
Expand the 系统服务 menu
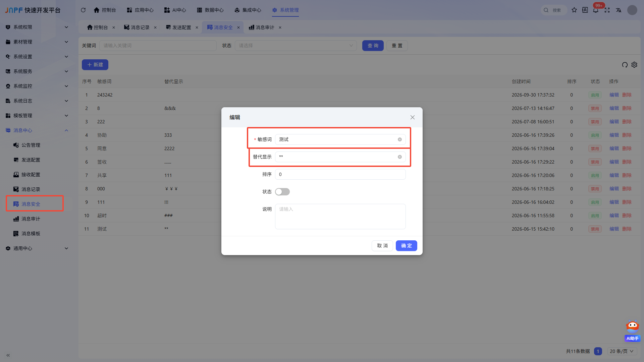pos(37,71)
